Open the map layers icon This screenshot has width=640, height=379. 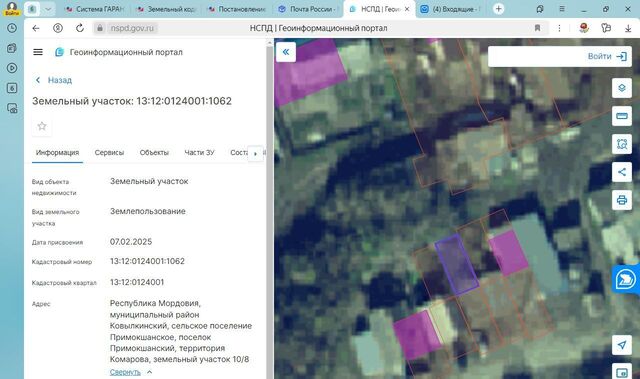tap(622, 88)
